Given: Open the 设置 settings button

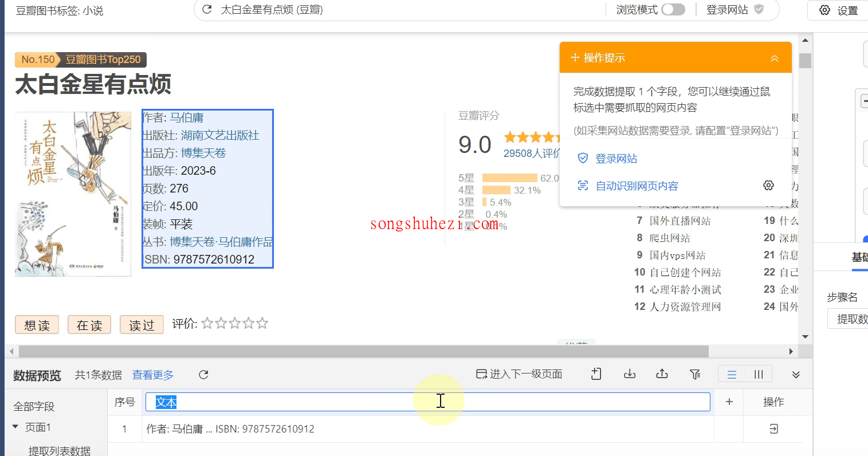Looking at the screenshot, I should pyautogui.click(x=838, y=10).
